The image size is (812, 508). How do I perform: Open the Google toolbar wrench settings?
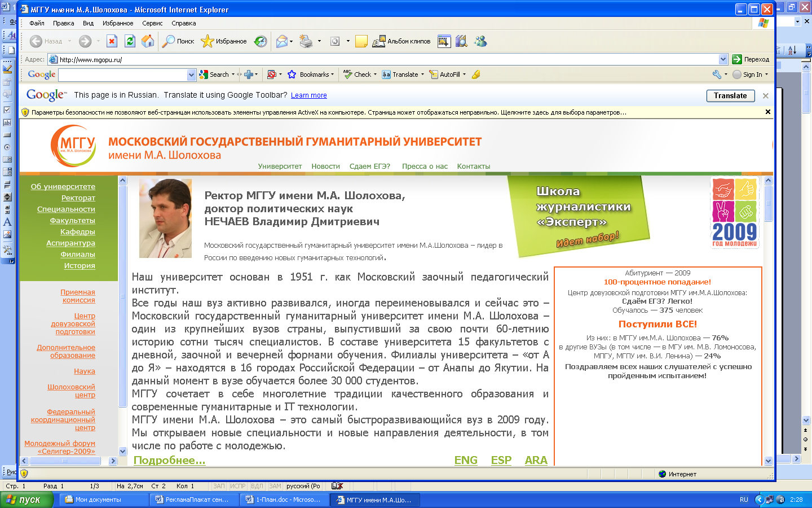click(717, 75)
